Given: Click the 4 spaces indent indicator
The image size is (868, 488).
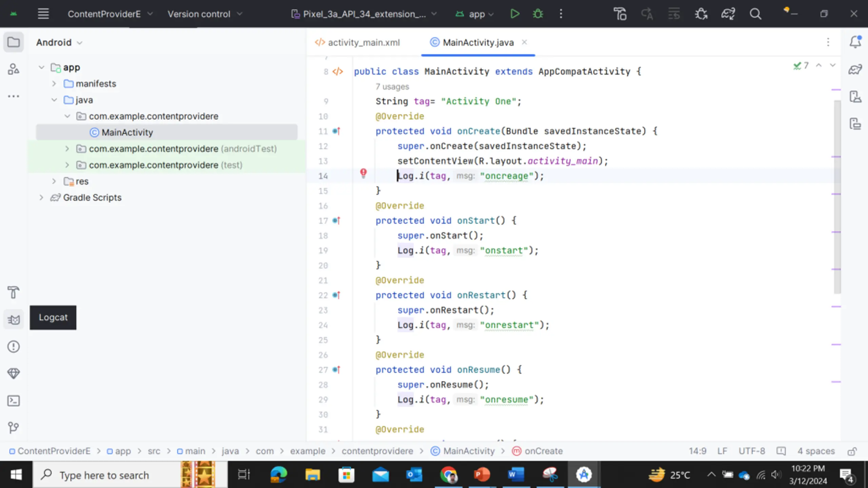Looking at the screenshot, I should 816,451.
